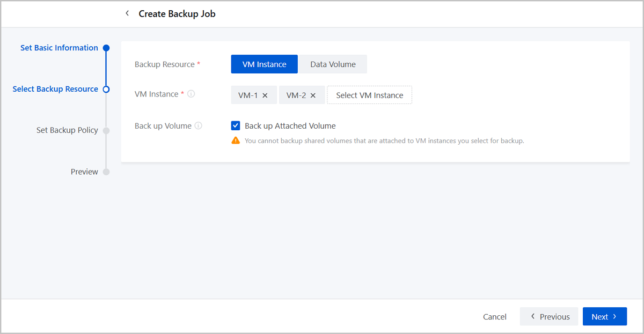The image size is (644, 334).
Task: Choose VM Instance as the backup resource
Action: tap(264, 64)
